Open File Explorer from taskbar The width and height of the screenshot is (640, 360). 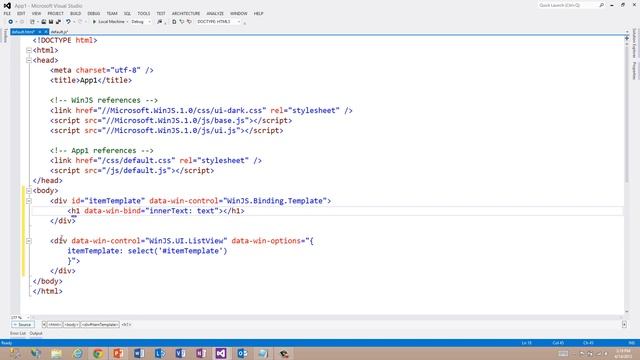click(56, 353)
